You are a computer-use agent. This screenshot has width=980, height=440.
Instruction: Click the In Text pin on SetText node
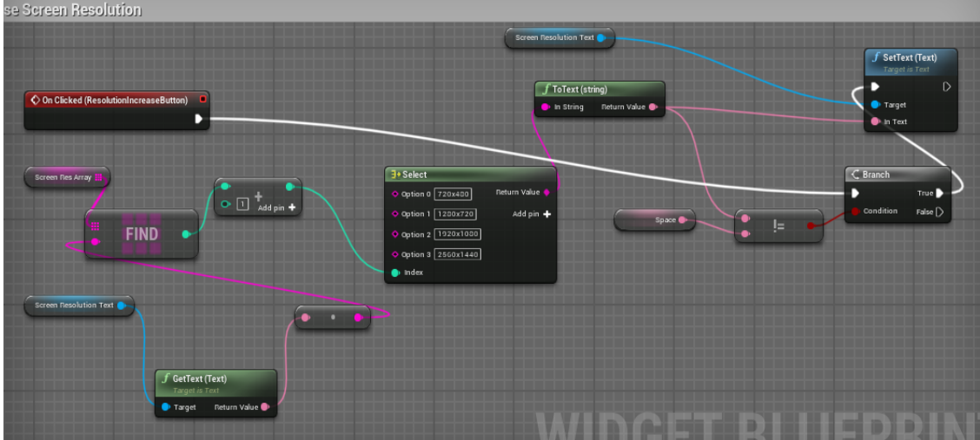[x=875, y=121]
